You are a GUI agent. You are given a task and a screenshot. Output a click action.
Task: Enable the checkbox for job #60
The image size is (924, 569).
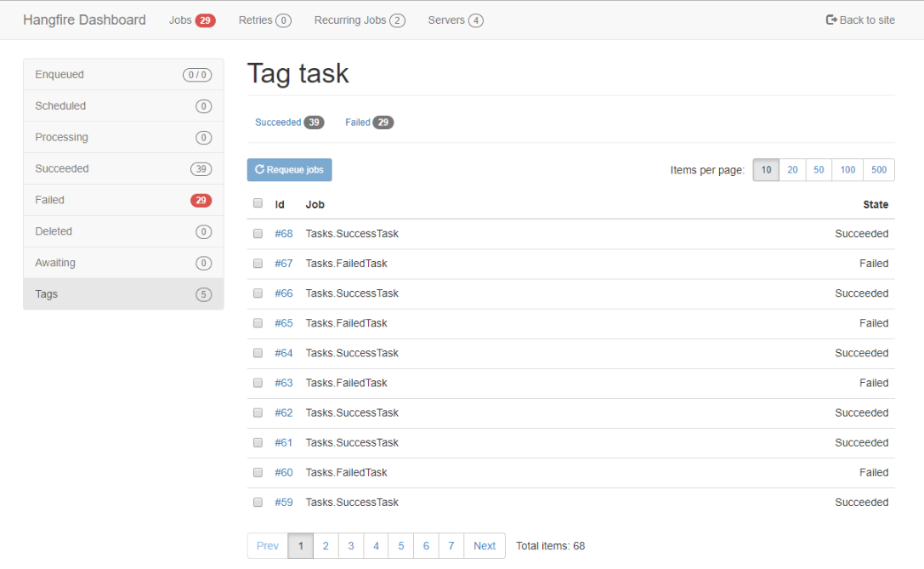[258, 472]
